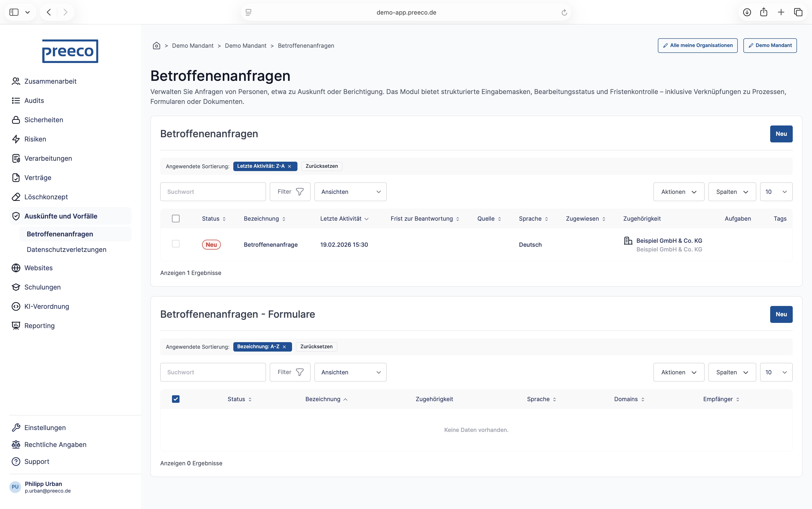Viewport: 812px width, 509px height.
Task: Click Alle meine Organisationen button
Action: (x=698, y=45)
